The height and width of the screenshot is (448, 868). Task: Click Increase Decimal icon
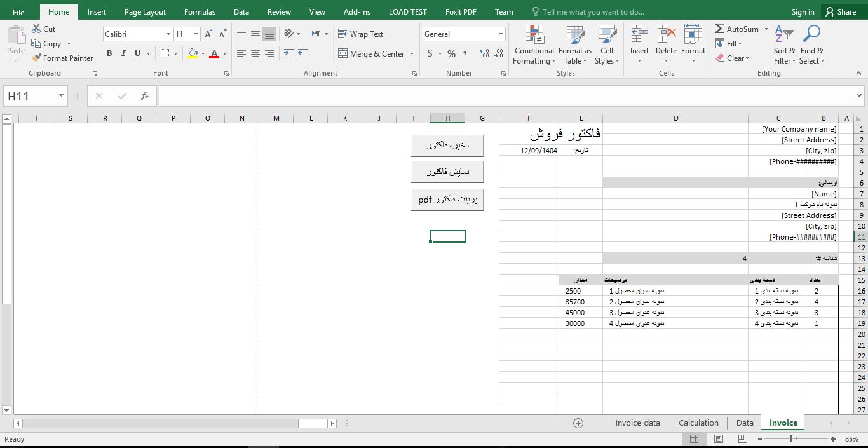484,53
